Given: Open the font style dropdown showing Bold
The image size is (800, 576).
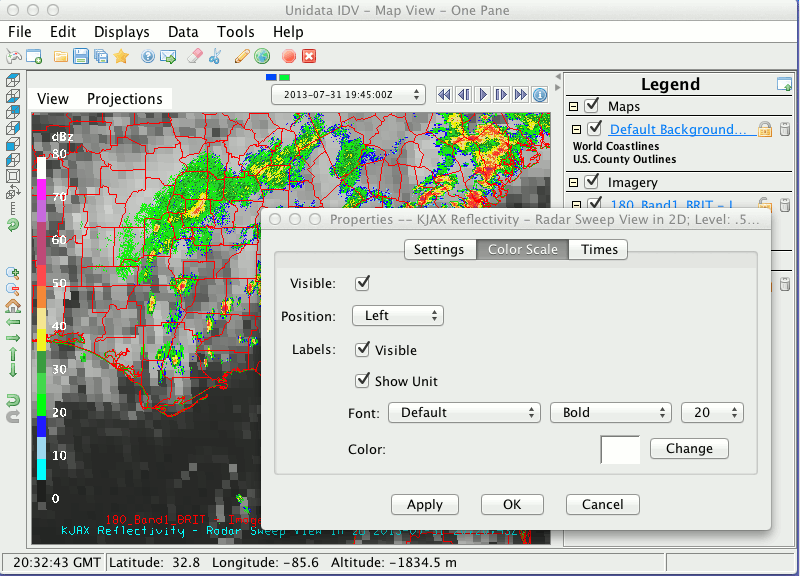Looking at the screenshot, I should coord(610,412).
